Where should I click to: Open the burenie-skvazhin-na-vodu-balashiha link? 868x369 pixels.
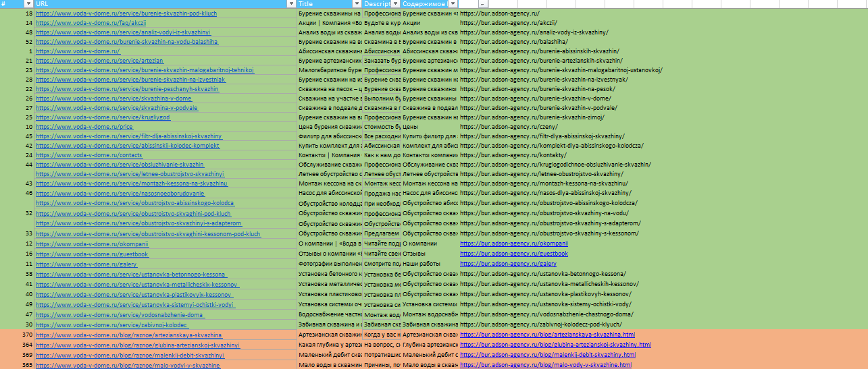click(x=127, y=42)
